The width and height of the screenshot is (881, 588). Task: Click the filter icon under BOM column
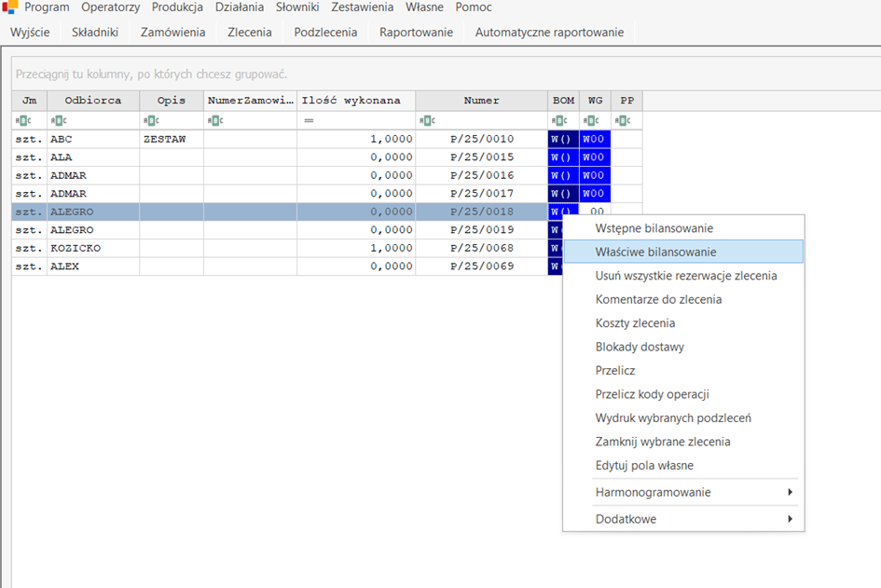click(559, 120)
